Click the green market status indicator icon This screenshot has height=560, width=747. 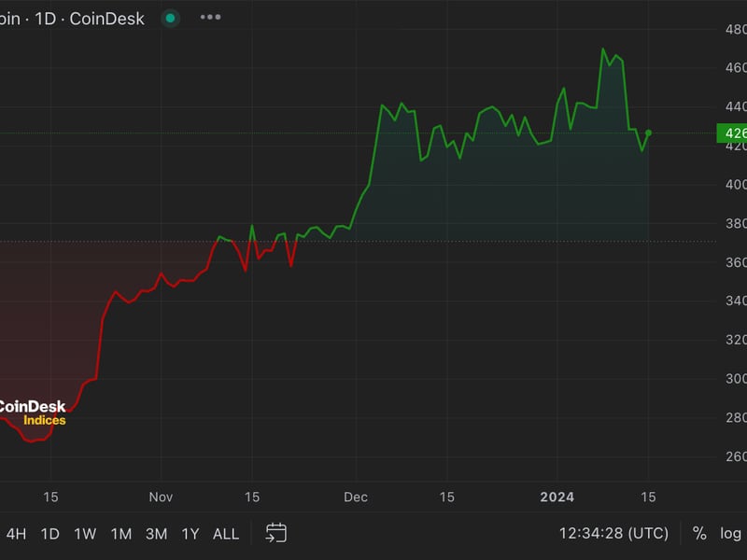tap(170, 18)
